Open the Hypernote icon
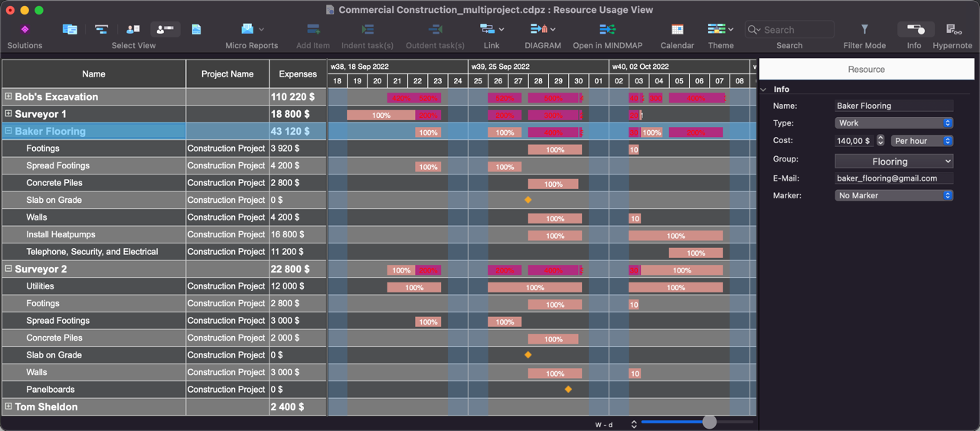 tap(954, 29)
